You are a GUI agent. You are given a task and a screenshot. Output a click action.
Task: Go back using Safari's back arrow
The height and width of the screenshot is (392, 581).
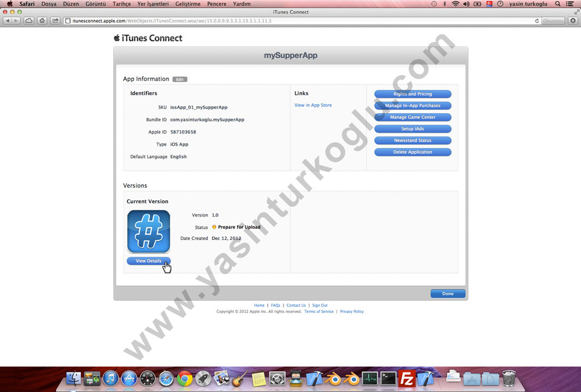tap(8, 21)
